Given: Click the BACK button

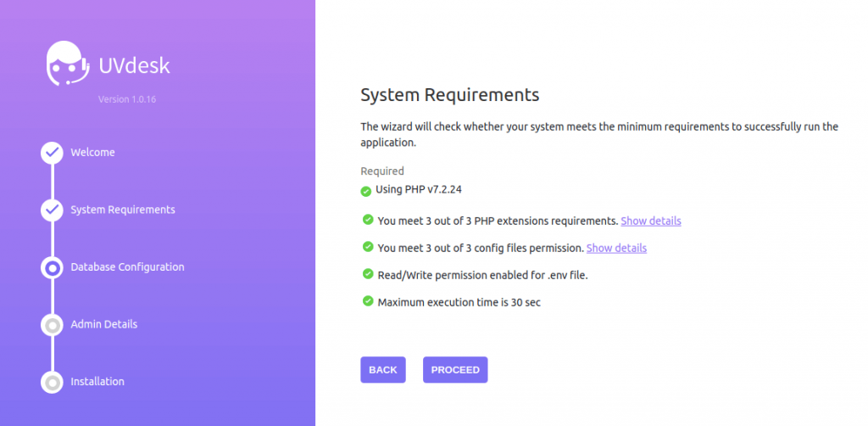Looking at the screenshot, I should click(383, 369).
